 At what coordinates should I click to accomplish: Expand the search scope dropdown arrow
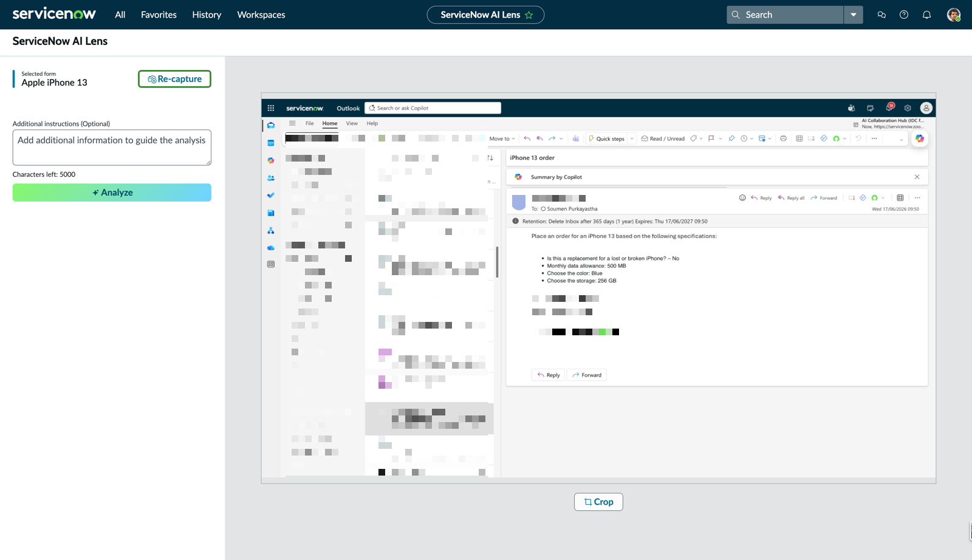click(854, 15)
